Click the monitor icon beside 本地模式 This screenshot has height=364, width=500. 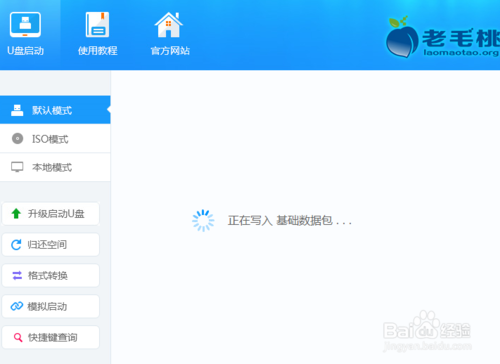click(x=17, y=167)
